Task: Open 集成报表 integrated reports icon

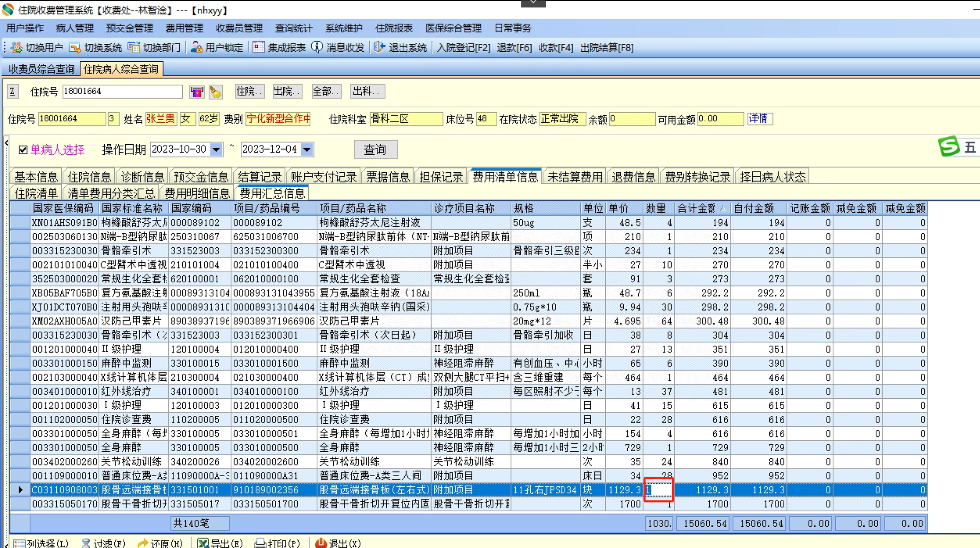Action: pyautogui.click(x=259, y=48)
